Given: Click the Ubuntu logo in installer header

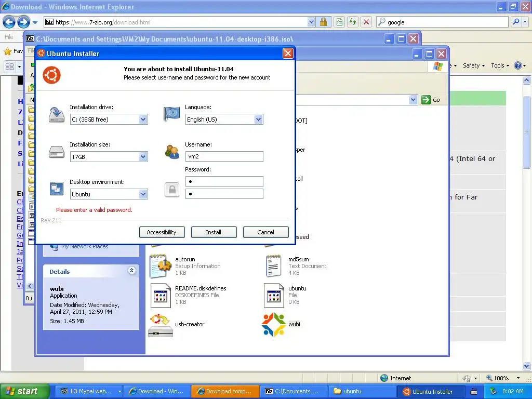Looking at the screenshot, I should [51, 75].
